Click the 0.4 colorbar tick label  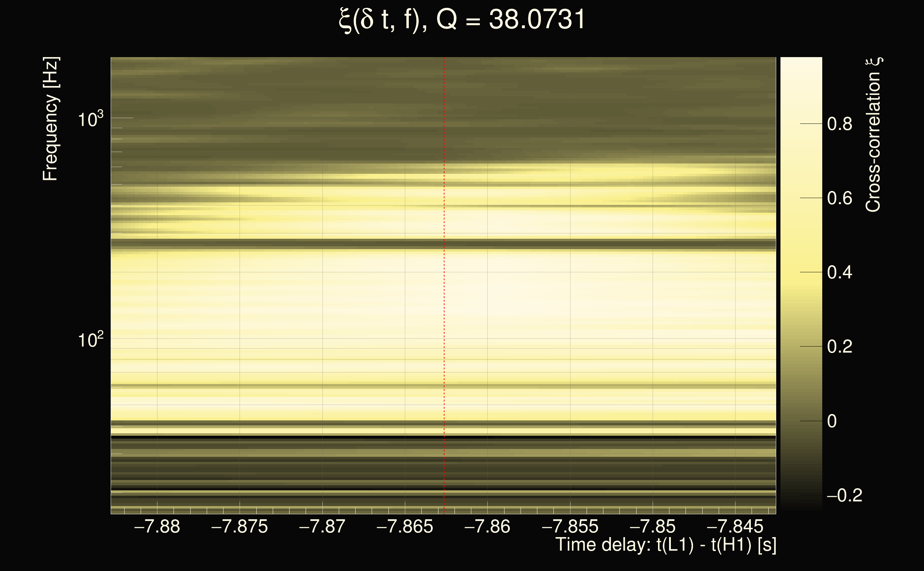[839, 273]
